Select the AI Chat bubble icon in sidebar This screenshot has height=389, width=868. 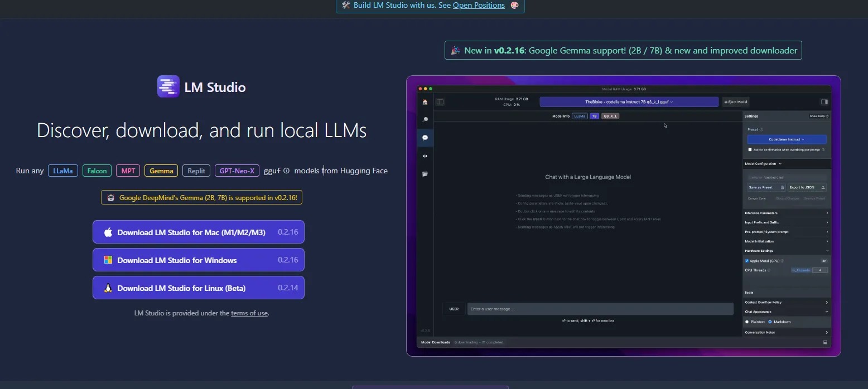point(425,138)
